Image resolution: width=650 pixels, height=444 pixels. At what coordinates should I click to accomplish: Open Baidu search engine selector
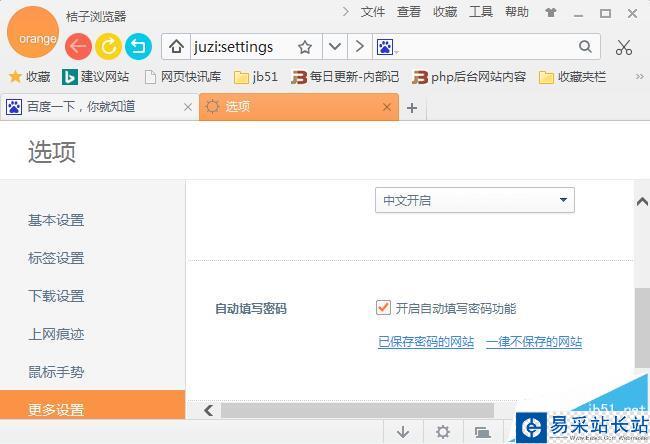386,47
